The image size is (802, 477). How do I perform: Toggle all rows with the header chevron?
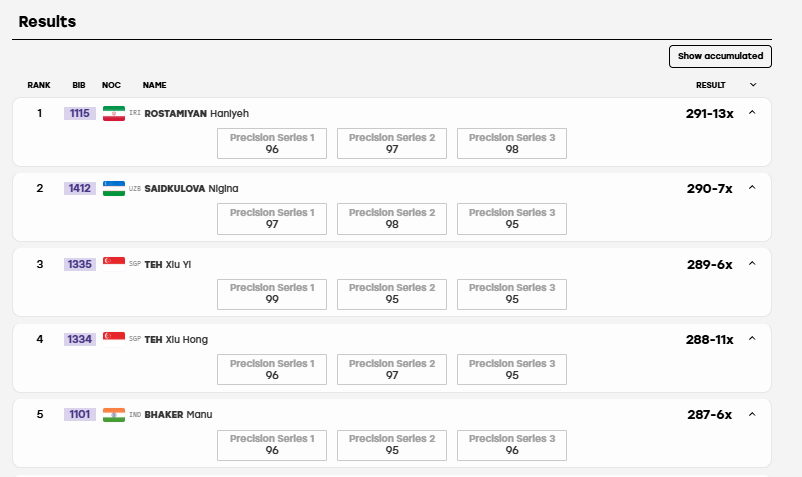coord(753,85)
